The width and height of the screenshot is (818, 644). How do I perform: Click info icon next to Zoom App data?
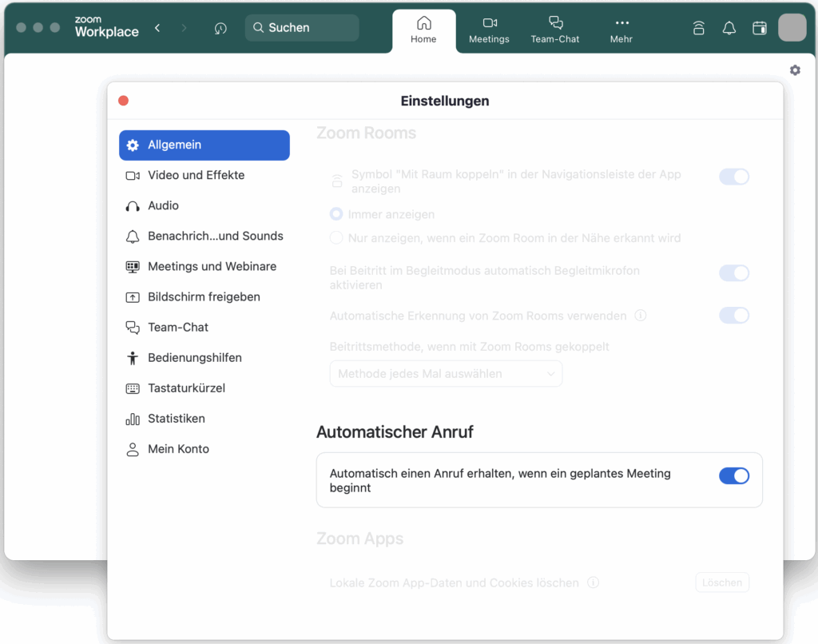tap(593, 582)
